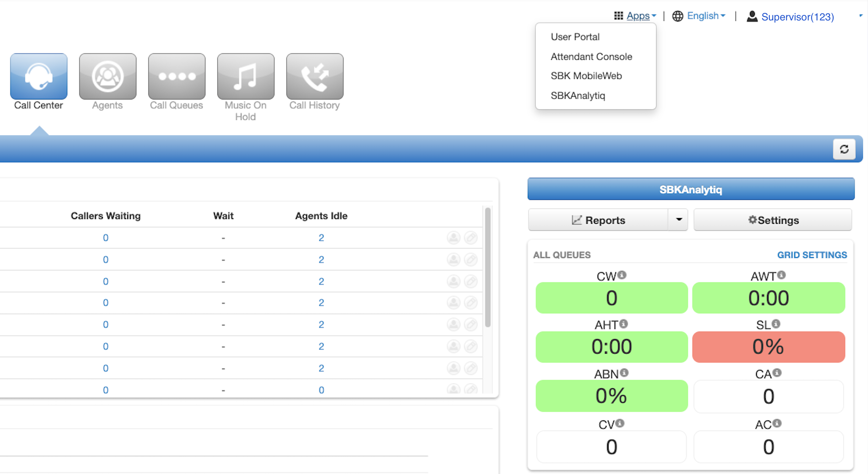Screen dimensions: 868x474
Task: Open the Call History phone icon
Action: tap(315, 76)
